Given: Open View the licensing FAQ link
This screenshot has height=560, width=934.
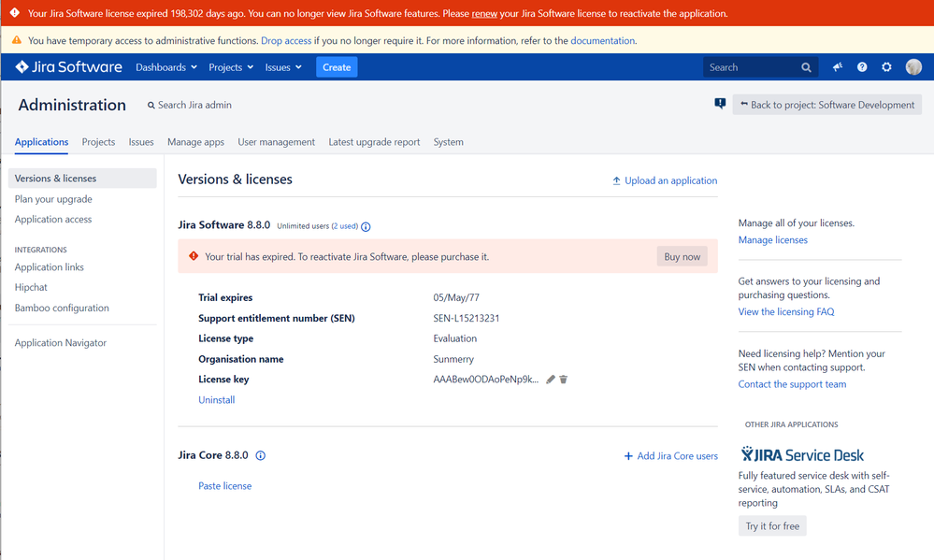Looking at the screenshot, I should click(x=786, y=311).
